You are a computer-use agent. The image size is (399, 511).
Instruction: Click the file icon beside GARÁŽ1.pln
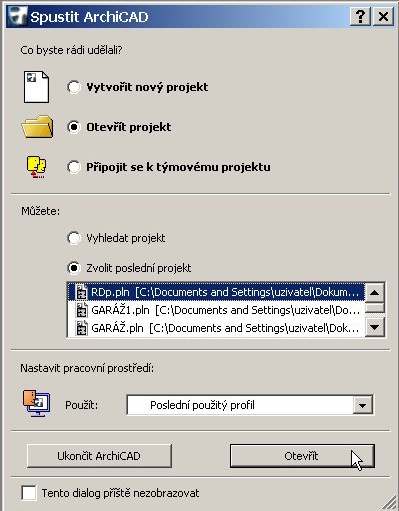[x=81, y=310]
